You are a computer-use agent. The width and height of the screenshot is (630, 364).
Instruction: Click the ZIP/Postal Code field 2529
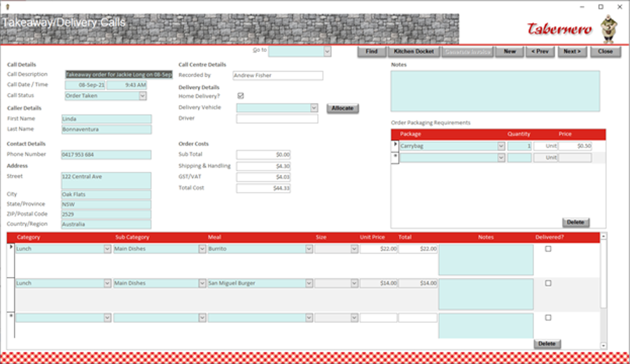coord(106,214)
